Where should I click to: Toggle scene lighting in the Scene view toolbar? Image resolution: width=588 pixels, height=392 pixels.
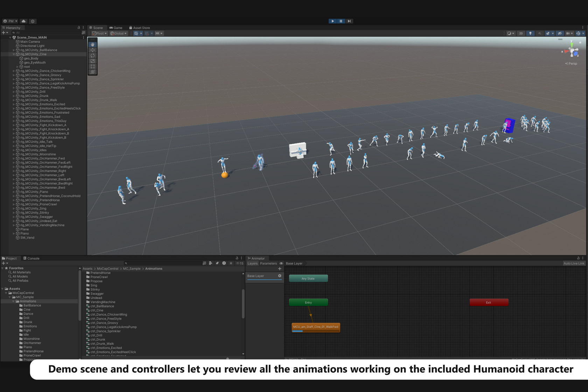530,33
